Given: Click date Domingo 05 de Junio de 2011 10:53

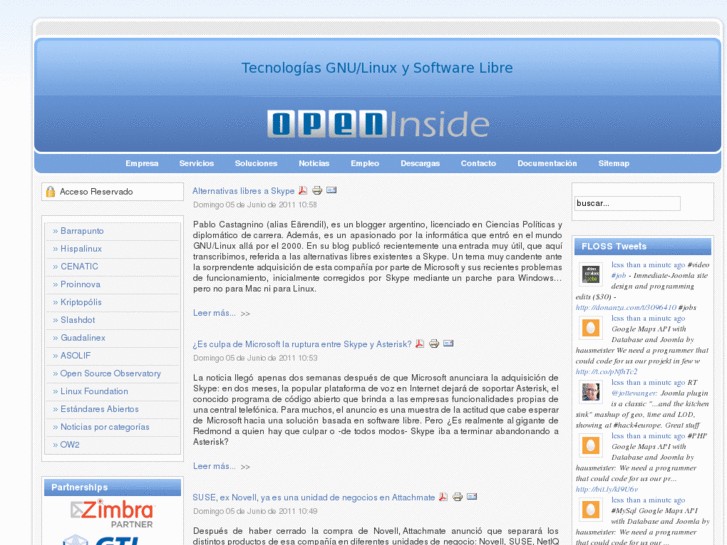Looking at the screenshot, I should pos(255,358).
